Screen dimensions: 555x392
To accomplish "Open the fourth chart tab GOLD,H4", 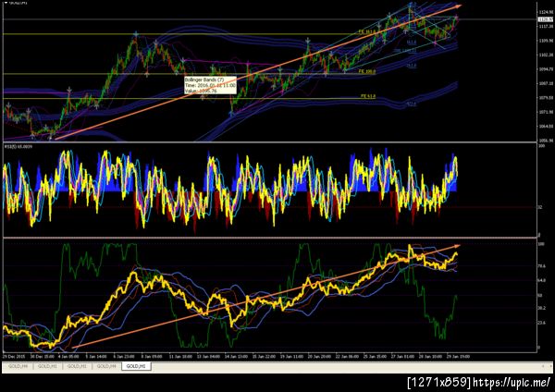I will [x=106, y=366].
